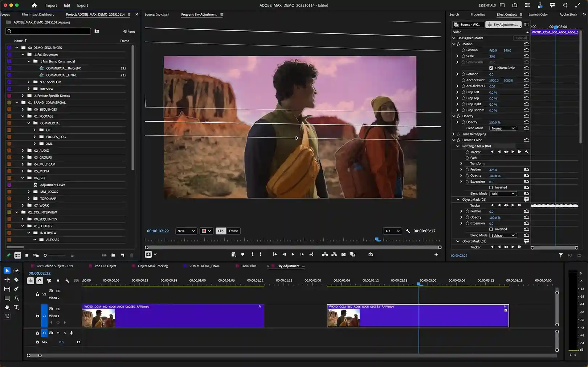Click the Export Frame camera icon

point(344,254)
